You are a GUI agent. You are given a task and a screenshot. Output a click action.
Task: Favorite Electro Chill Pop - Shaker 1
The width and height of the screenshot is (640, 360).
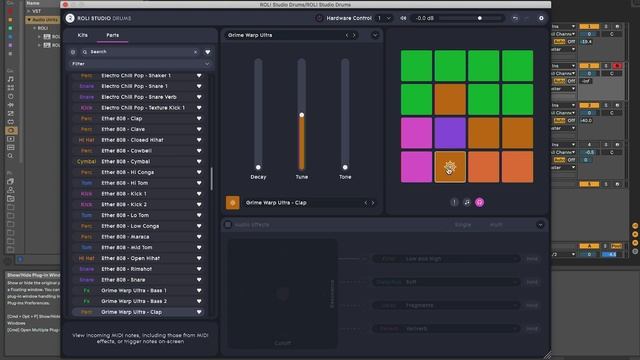tap(199, 76)
